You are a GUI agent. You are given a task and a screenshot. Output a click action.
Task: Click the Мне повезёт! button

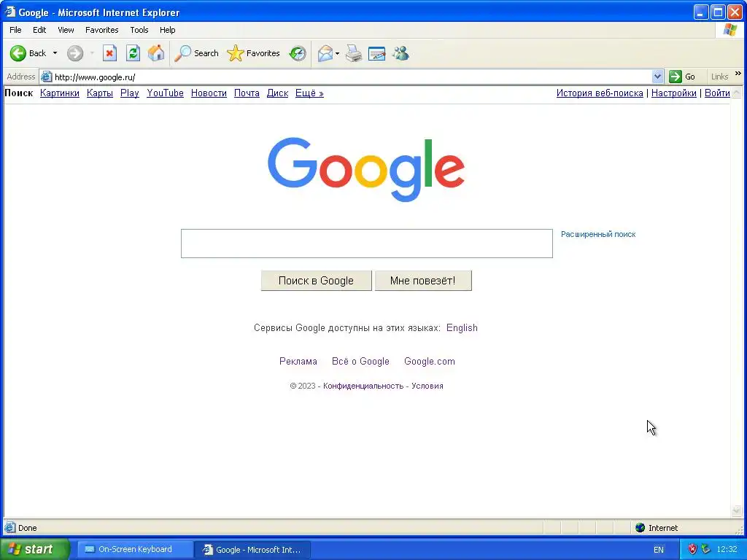[x=423, y=281]
